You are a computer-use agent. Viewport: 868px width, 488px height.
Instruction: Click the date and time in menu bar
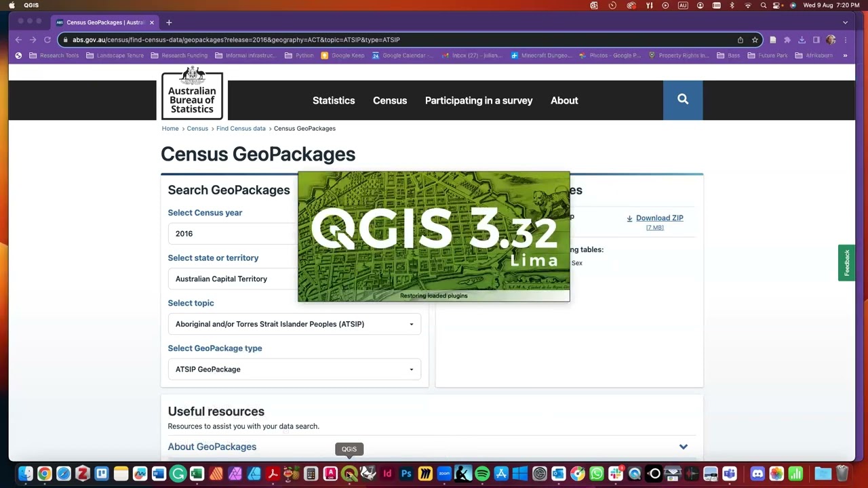point(831,5)
